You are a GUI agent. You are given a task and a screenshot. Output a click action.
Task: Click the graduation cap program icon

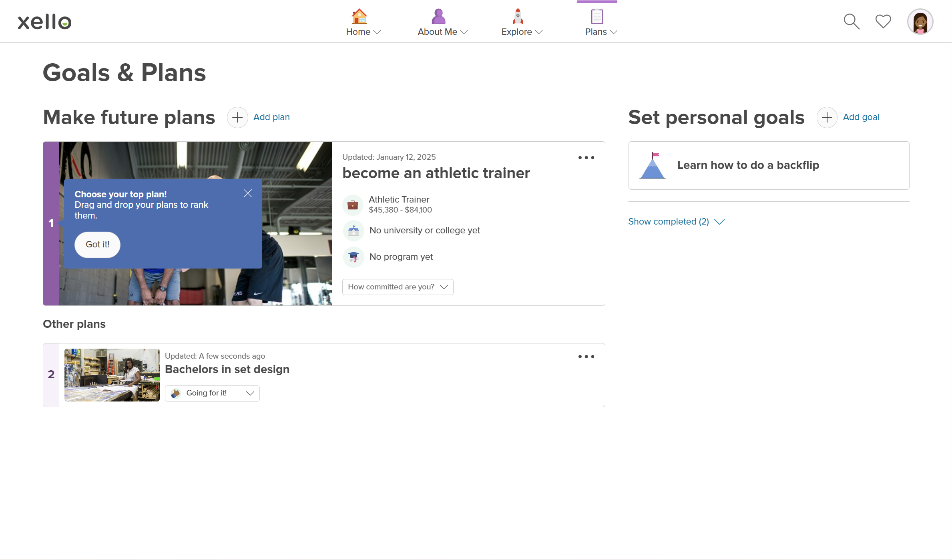pos(353,257)
